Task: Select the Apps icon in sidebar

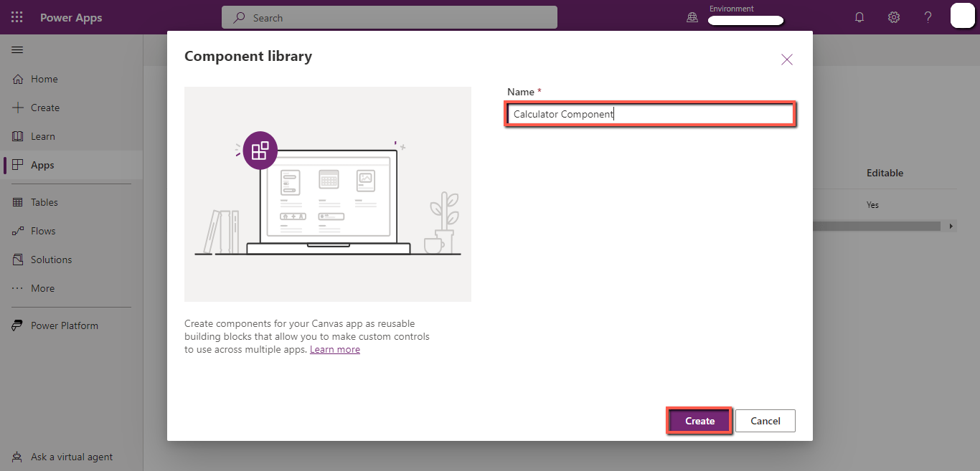Action: click(x=18, y=165)
